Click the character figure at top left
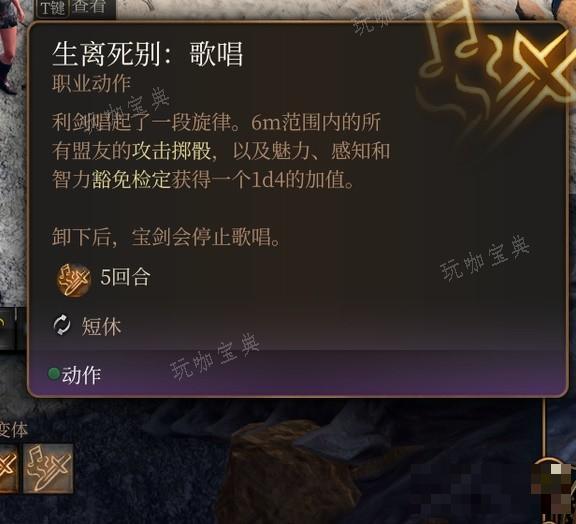Viewport: 576px width, 524px height. [11, 46]
